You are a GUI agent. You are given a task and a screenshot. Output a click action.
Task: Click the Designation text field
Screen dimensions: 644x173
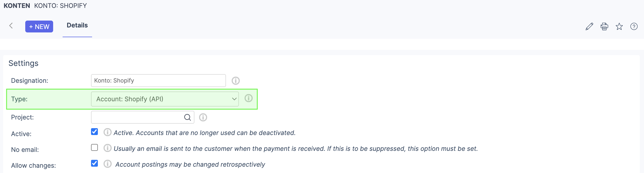(158, 81)
